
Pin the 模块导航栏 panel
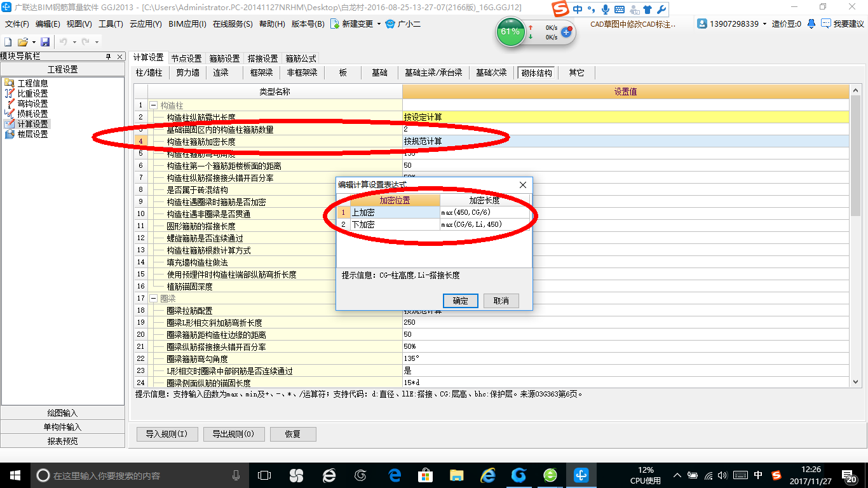(x=109, y=57)
